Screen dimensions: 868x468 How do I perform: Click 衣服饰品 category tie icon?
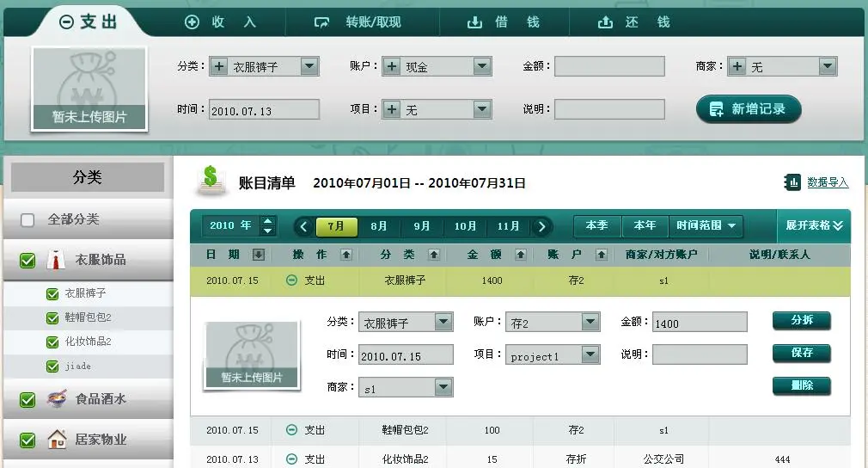pyautogui.click(x=56, y=259)
